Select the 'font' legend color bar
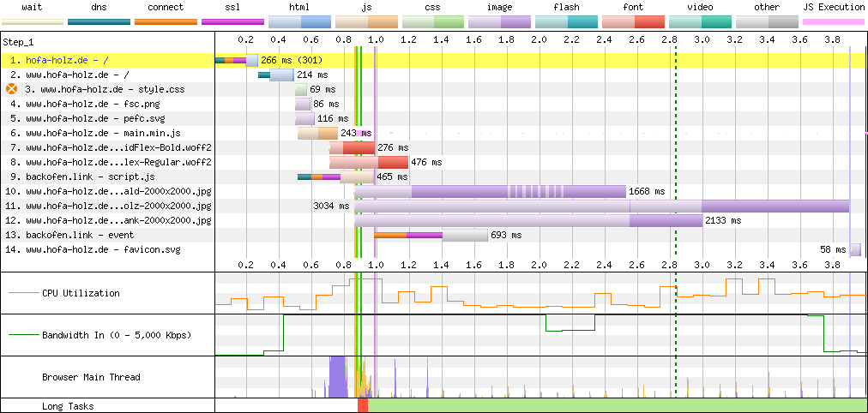The height and width of the screenshot is (413, 868). tap(633, 22)
